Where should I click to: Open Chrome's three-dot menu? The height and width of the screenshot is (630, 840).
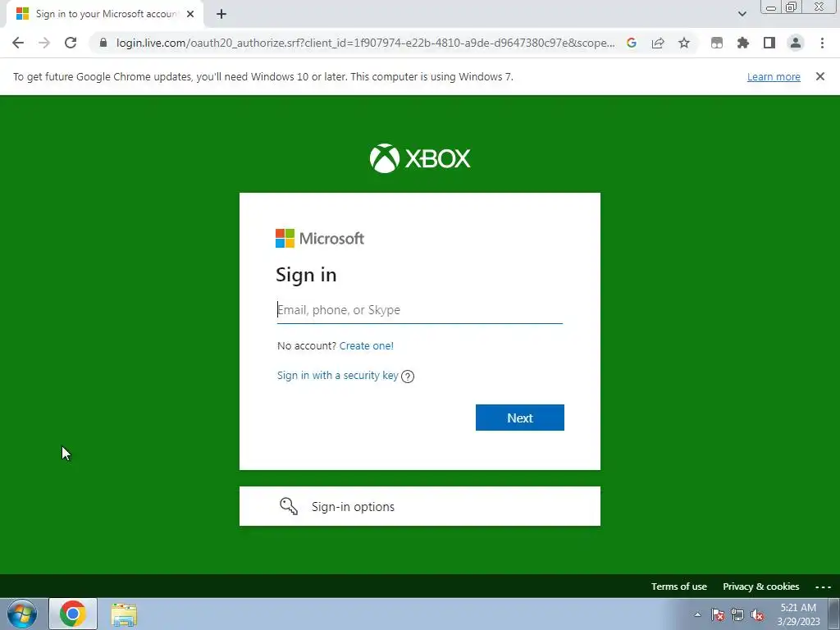pyautogui.click(x=822, y=43)
